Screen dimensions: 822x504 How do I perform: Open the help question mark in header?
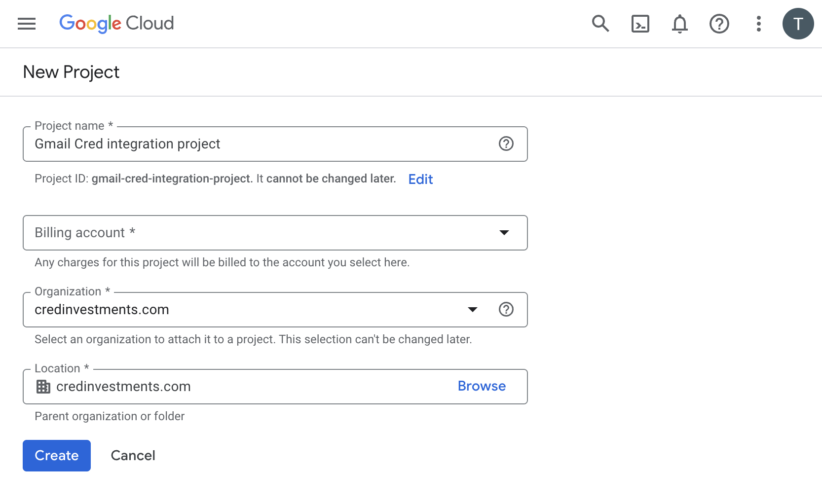pyautogui.click(x=719, y=24)
